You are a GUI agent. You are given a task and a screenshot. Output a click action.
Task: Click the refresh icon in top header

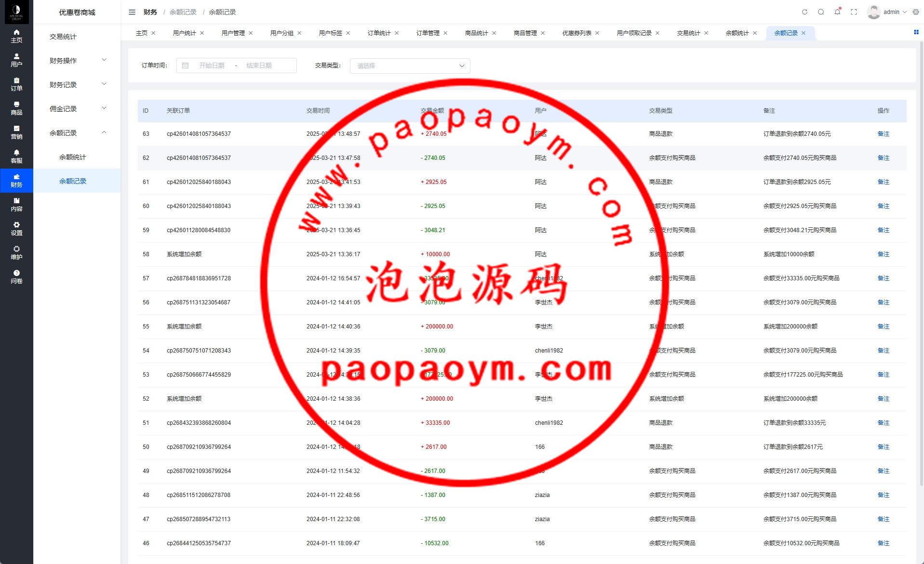(x=804, y=12)
